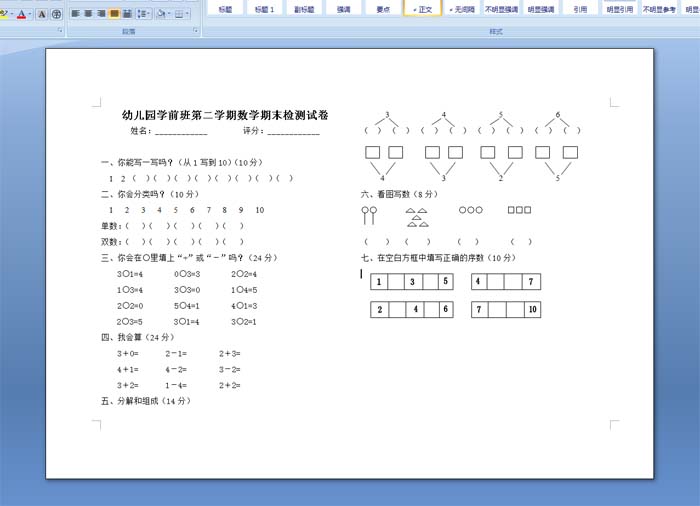Apply the 标题 1 style

click(265, 8)
